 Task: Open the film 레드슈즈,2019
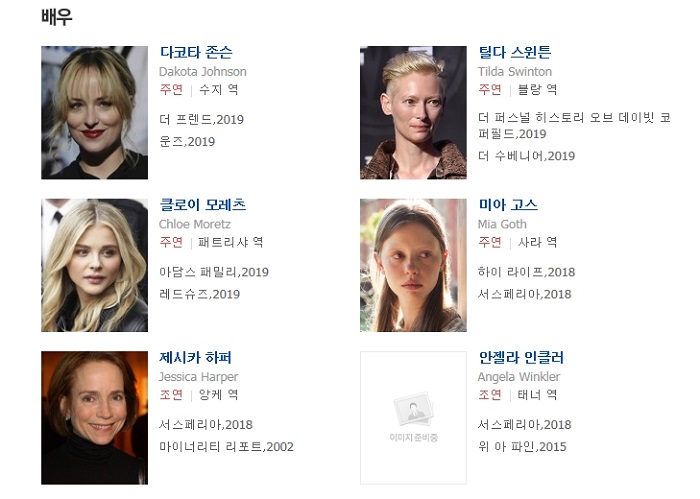click(x=200, y=294)
